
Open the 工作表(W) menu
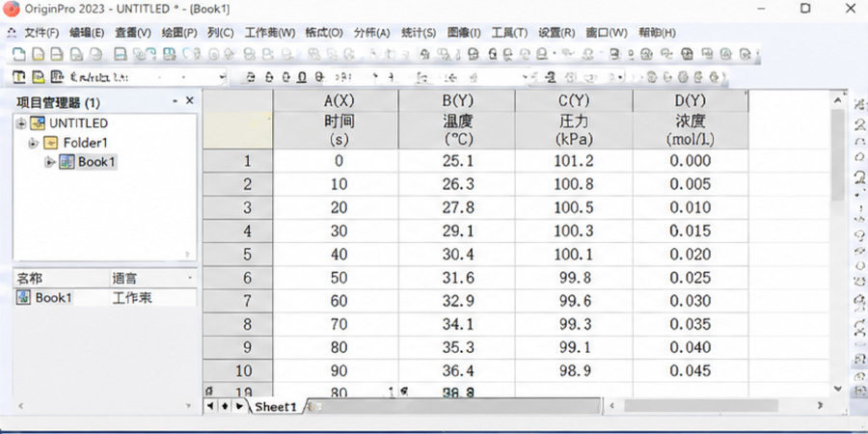click(x=270, y=33)
